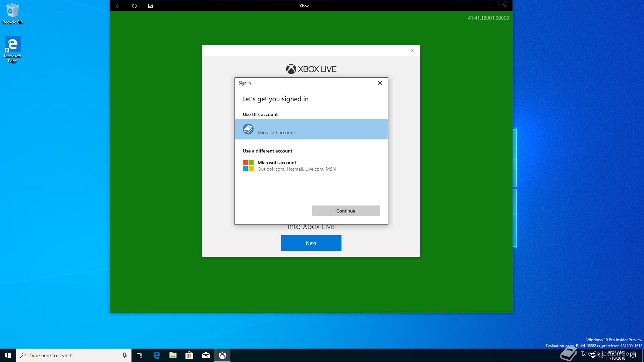Image resolution: width=644 pixels, height=362 pixels.
Task: Choose the different Microsoft account option
Action: point(311,166)
